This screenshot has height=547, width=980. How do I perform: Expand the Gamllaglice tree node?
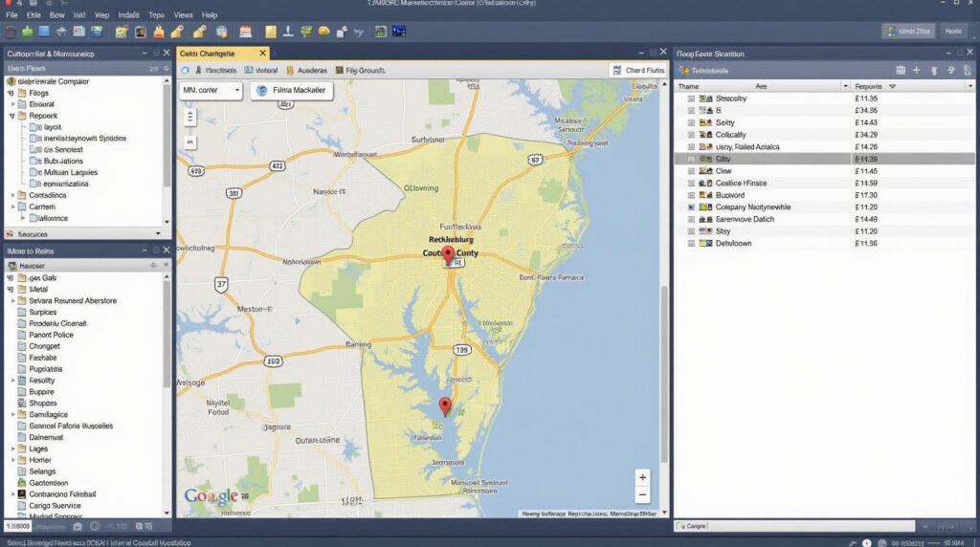point(12,415)
